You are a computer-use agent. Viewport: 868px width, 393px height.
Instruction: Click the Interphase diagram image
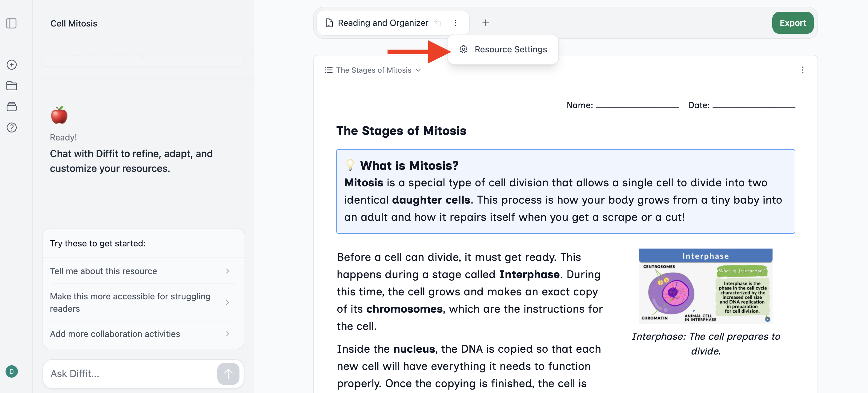click(705, 286)
